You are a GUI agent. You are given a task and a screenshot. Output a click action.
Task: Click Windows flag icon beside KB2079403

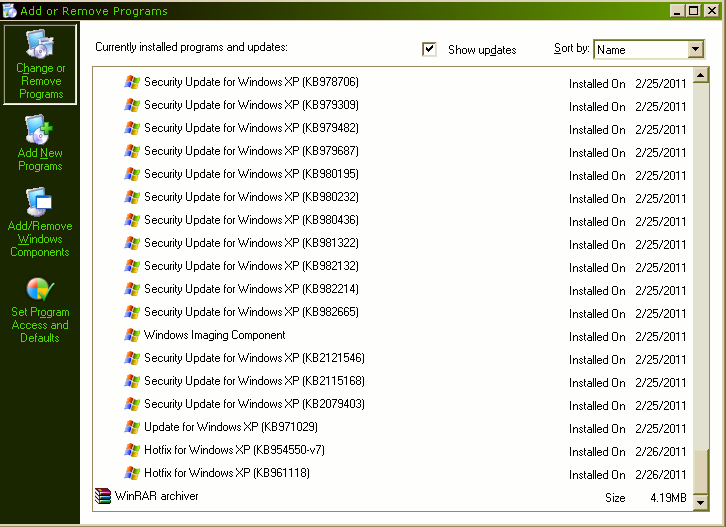click(x=132, y=404)
